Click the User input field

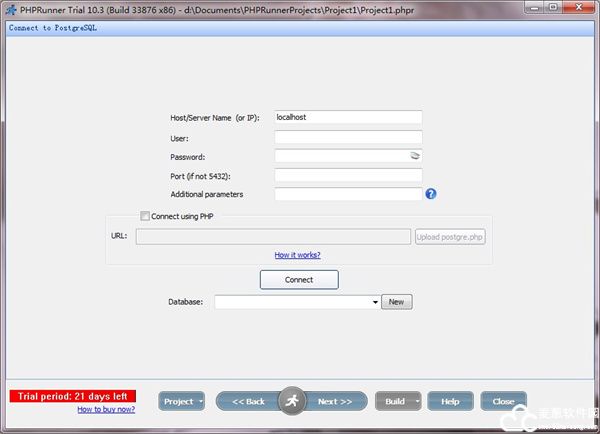pos(348,137)
